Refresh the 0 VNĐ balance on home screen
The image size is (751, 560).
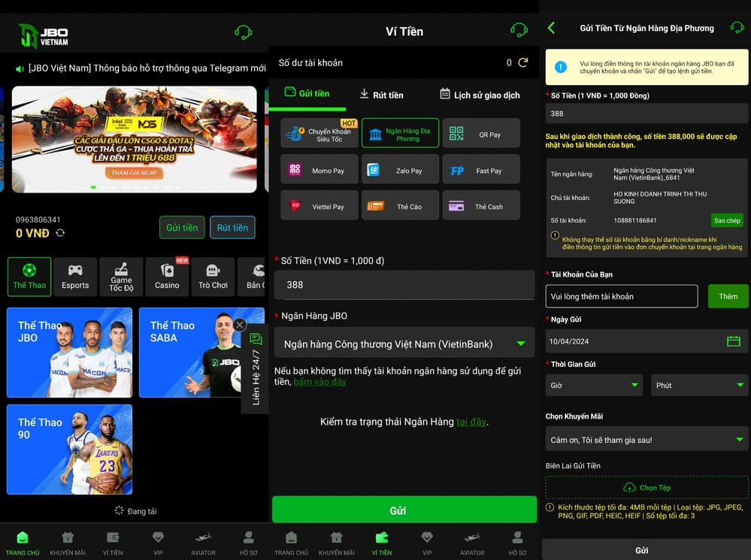pos(60,233)
